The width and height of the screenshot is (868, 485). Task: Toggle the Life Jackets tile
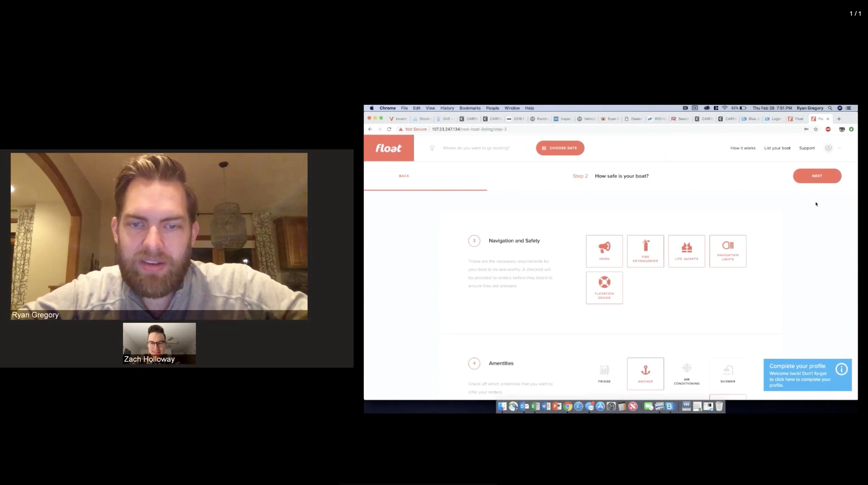click(686, 251)
